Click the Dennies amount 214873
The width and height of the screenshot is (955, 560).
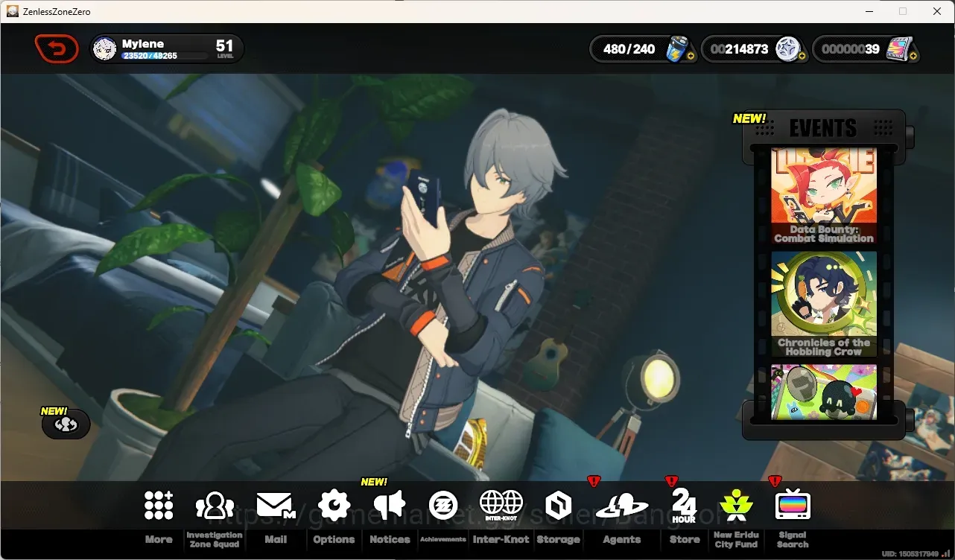point(739,49)
